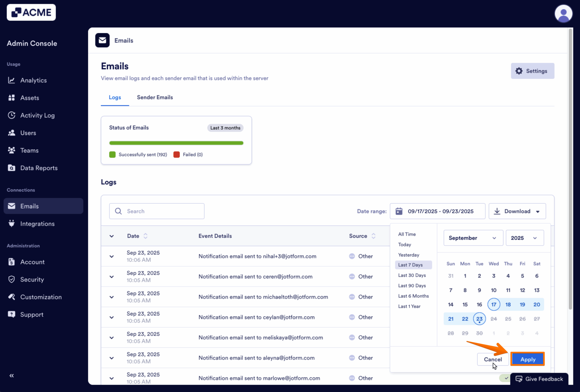Image resolution: width=580 pixels, height=392 pixels.
Task: Open the Teams page
Action: tap(29, 150)
